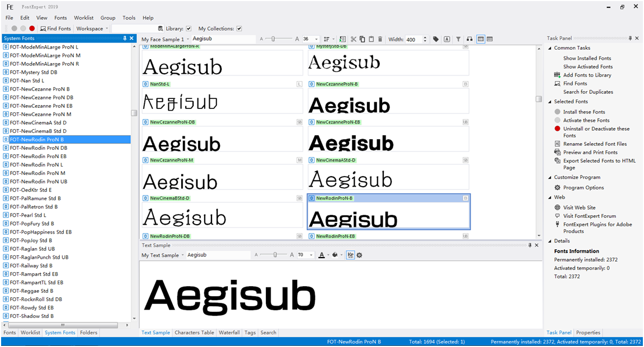This screenshot has height=347, width=644.
Task: Click the export list icon with green arrow
Action: (x=343, y=39)
